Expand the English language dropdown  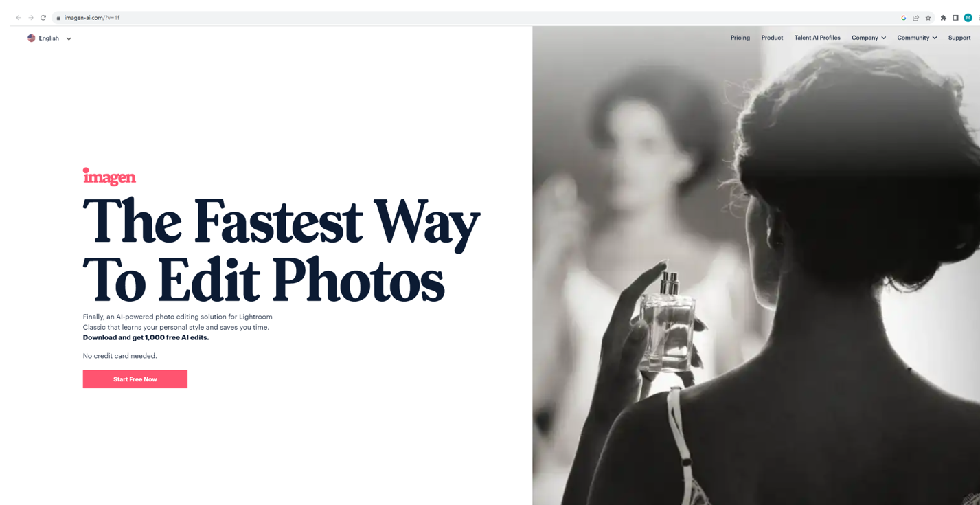pyautogui.click(x=49, y=38)
